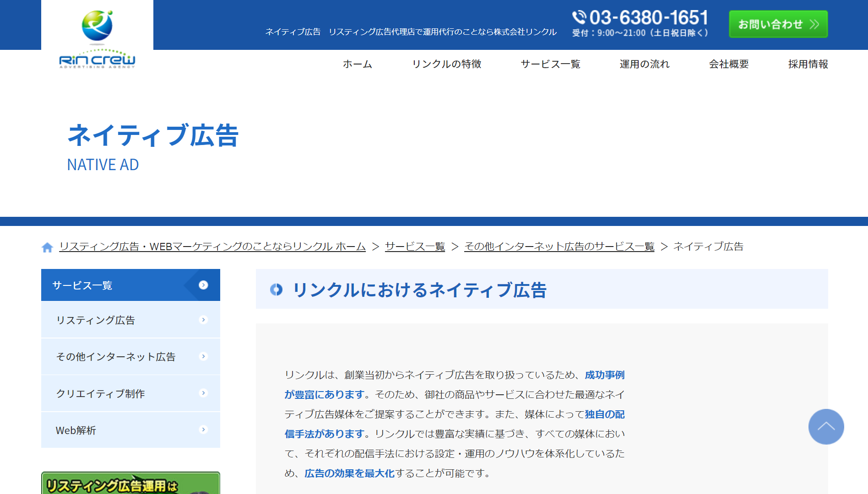Click the highlighted text 広告の効果を最大化
The height and width of the screenshot is (494, 868).
349,473
